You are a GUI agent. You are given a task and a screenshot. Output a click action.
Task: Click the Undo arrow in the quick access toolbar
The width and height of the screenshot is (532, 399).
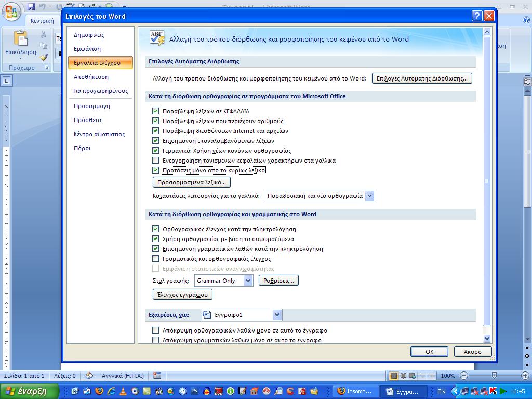pos(43,6)
